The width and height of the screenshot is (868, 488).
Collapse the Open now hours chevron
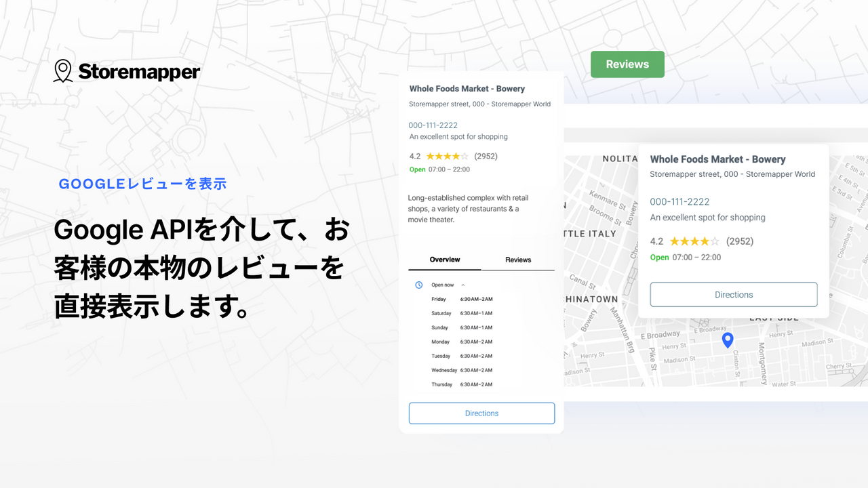463,285
